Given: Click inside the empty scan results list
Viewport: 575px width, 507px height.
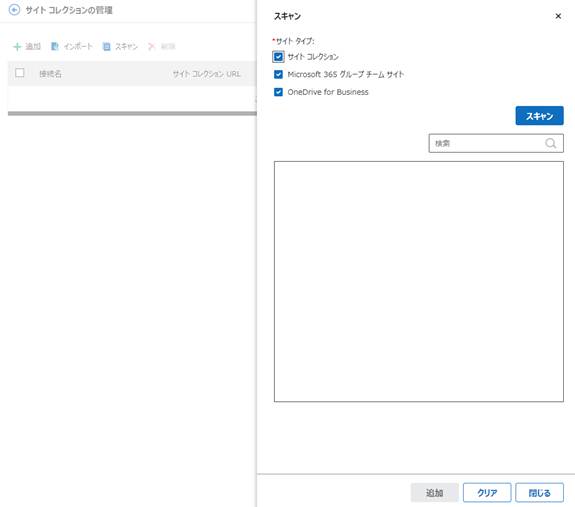Looking at the screenshot, I should click(x=419, y=282).
